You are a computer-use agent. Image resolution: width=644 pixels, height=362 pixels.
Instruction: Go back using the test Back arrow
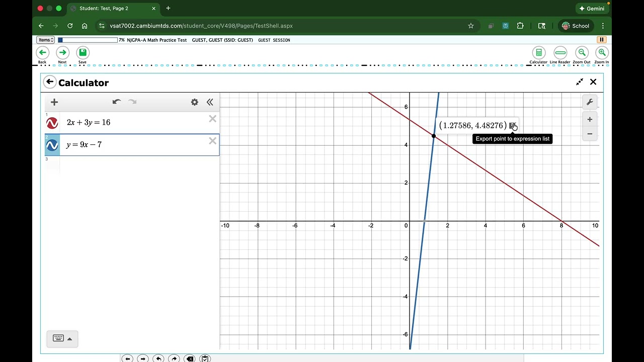[x=43, y=53]
